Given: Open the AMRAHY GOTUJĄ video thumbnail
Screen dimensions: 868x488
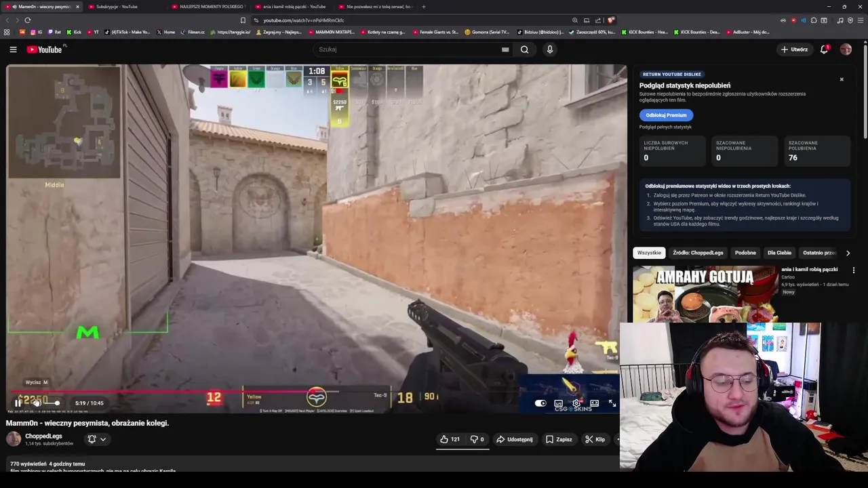Looking at the screenshot, I should click(x=705, y=294).
